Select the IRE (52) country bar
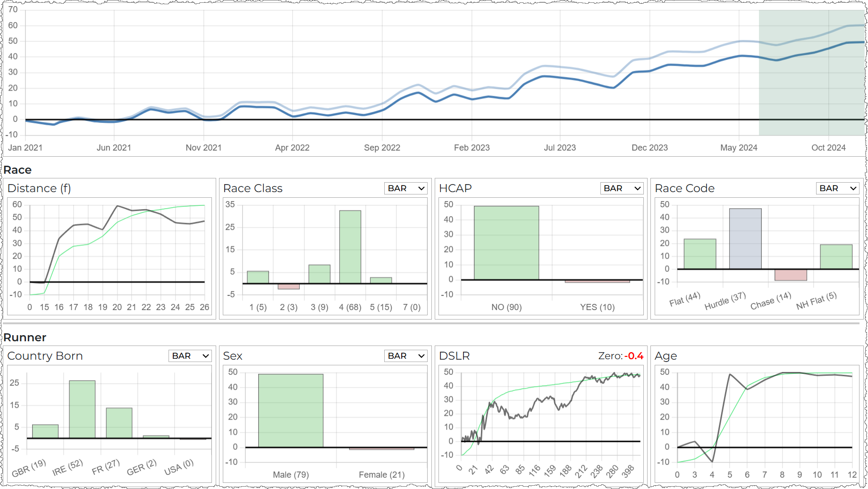The image size is (868, 489). pos(82,409)
